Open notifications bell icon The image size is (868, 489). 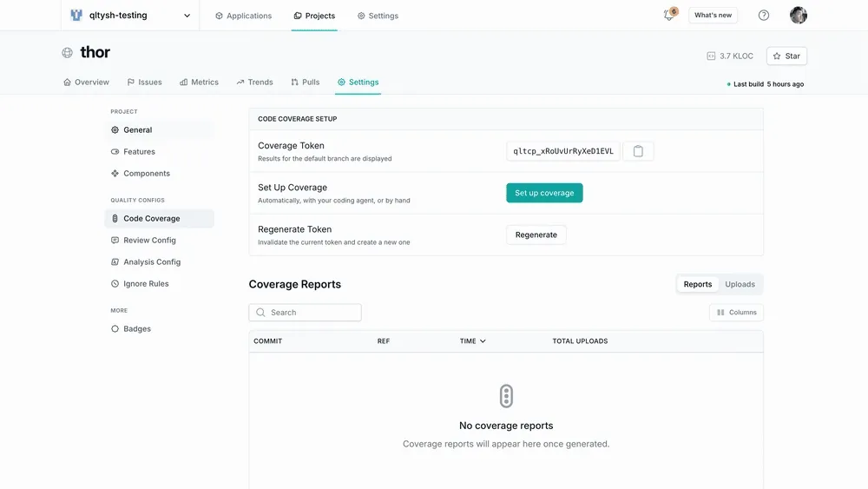669,15
